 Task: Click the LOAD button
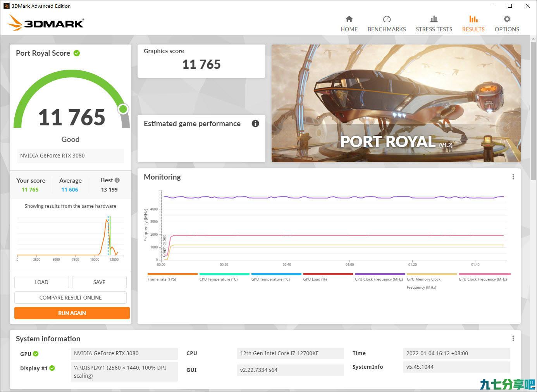(41, 282)
